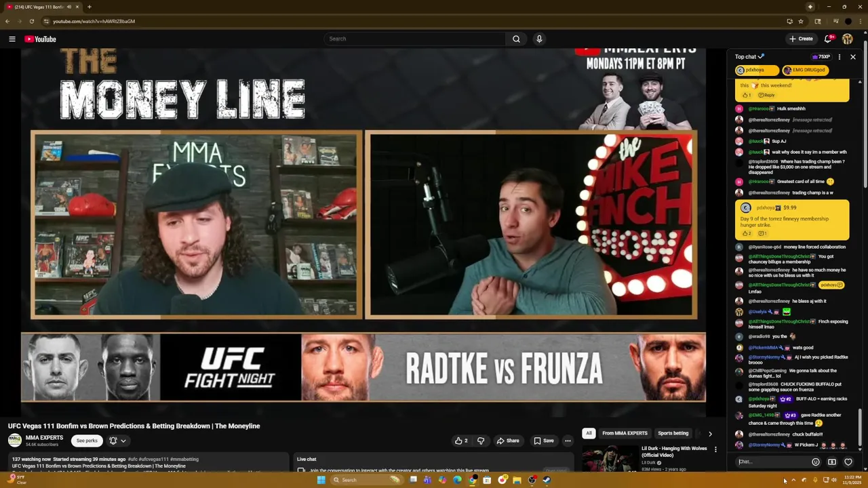Show next filter chips with arrow
868x488 pixels.
pos(710,433)
